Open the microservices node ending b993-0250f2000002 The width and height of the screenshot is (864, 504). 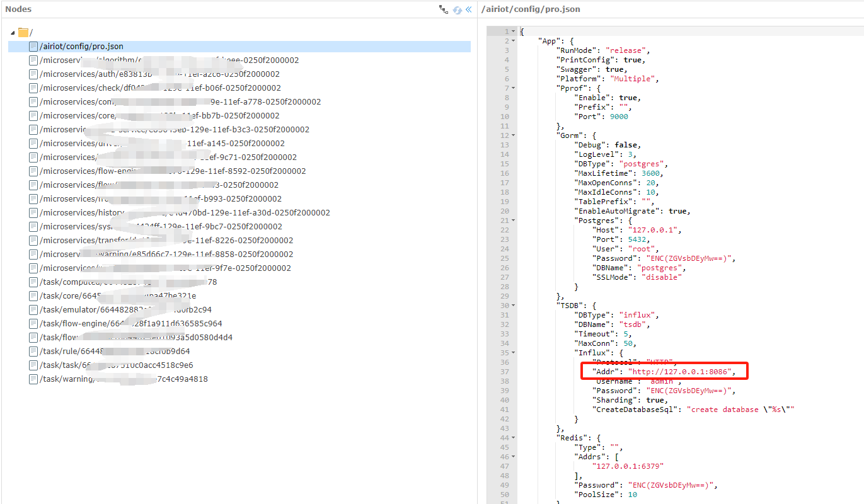pos(161,199)
